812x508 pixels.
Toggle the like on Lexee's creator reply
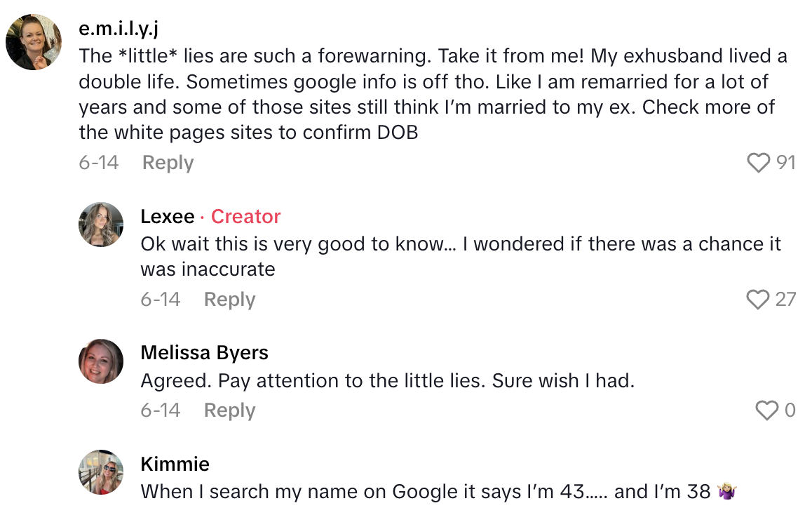click(758, 300)
